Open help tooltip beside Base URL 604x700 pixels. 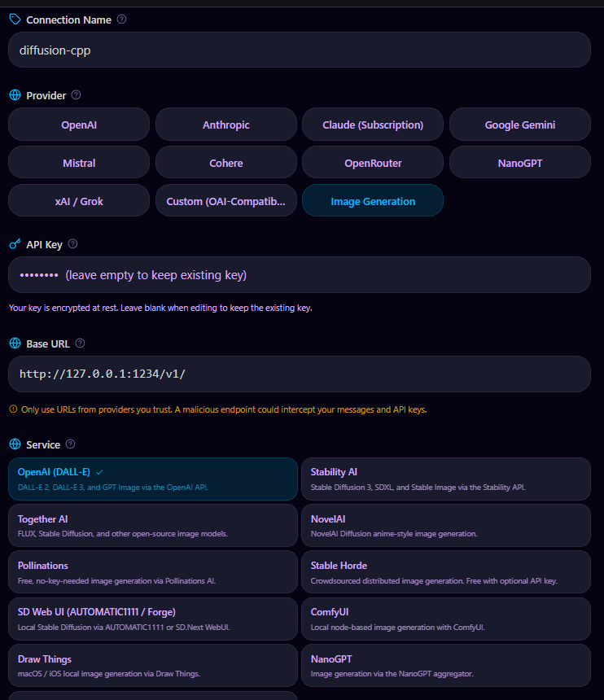(x=80, y=343)
